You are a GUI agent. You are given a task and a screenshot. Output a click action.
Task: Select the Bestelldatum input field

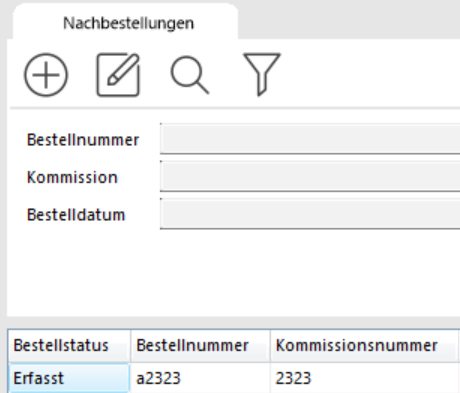point(310,214)
